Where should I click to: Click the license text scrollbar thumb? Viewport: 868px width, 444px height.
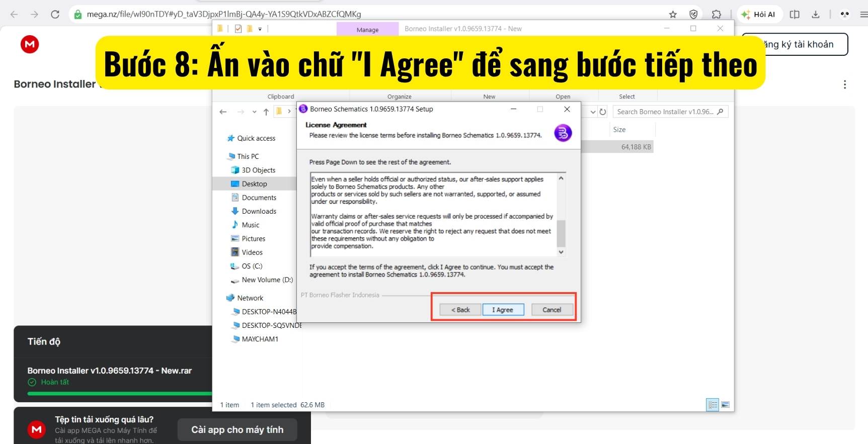pos(561,233)
